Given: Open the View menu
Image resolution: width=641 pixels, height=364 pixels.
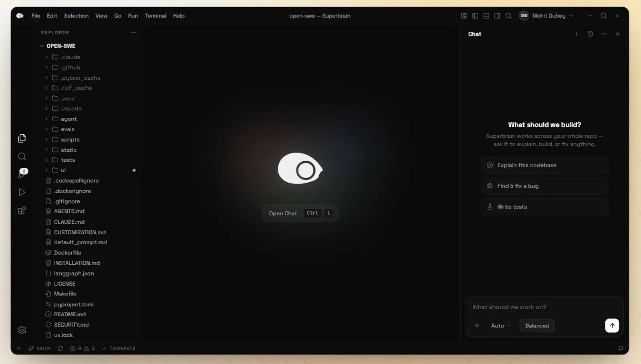Looking at the screenshot, I should click(101, 16).
